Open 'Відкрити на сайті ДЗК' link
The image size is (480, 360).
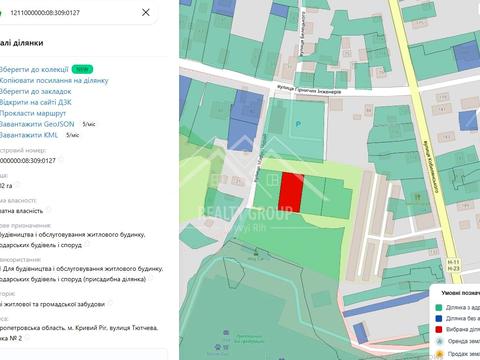tap(36, 102)
